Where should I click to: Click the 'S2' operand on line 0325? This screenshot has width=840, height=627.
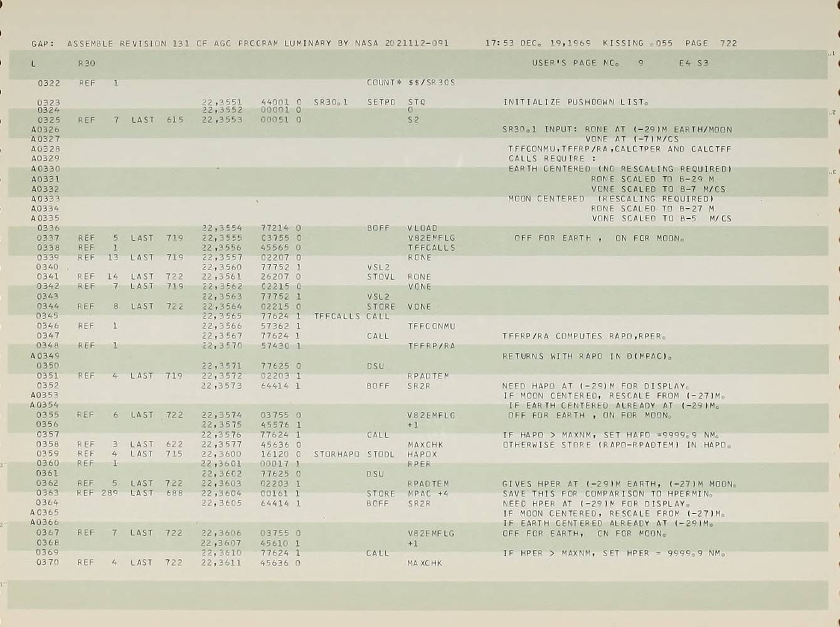(413, 119)
